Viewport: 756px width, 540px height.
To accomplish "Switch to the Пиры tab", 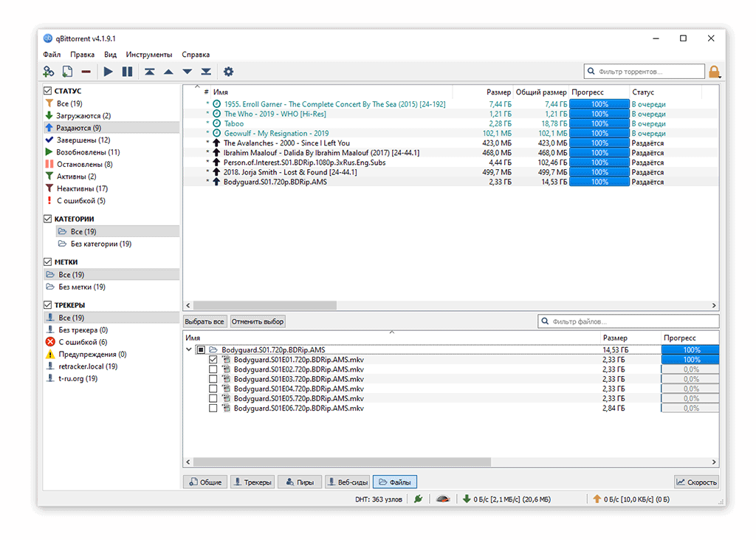I will 300,482.
